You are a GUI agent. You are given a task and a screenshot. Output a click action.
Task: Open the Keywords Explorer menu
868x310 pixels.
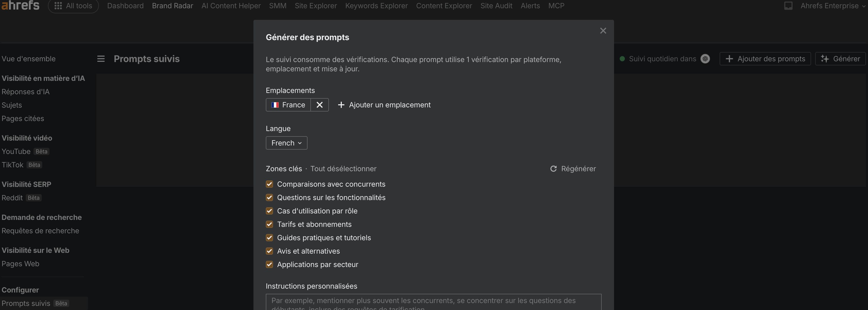(376, 5)
